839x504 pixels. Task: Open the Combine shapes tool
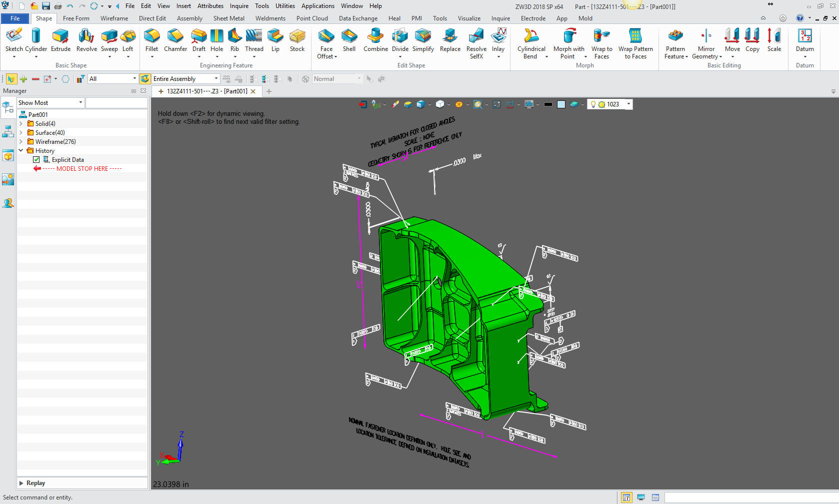point(375,40)
